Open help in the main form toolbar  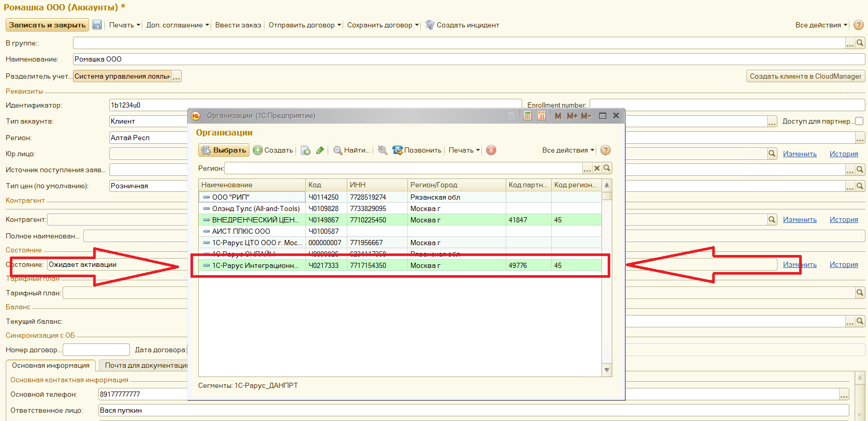858,25
